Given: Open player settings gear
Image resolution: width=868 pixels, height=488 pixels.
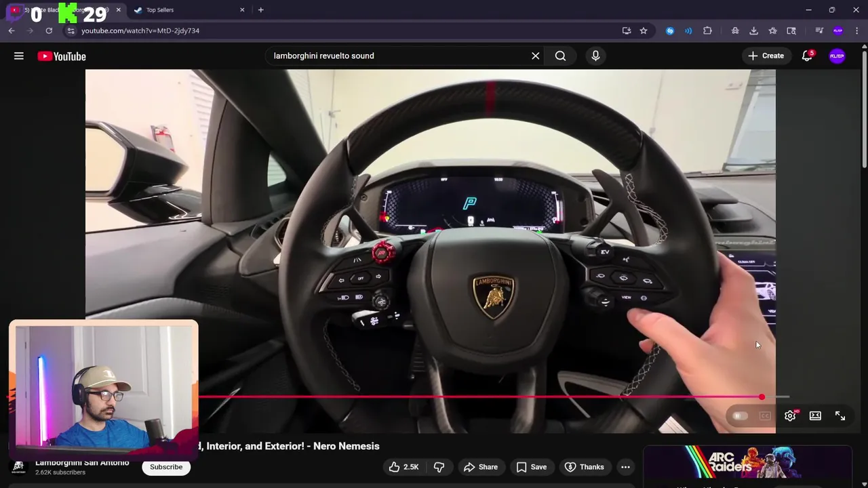Looking at the screenshot, I should [790, 415].
